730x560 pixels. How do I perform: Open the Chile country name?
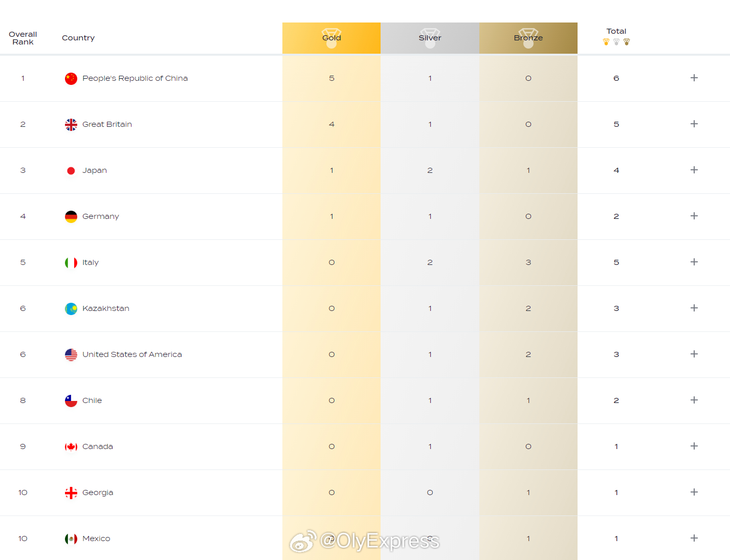92,400
